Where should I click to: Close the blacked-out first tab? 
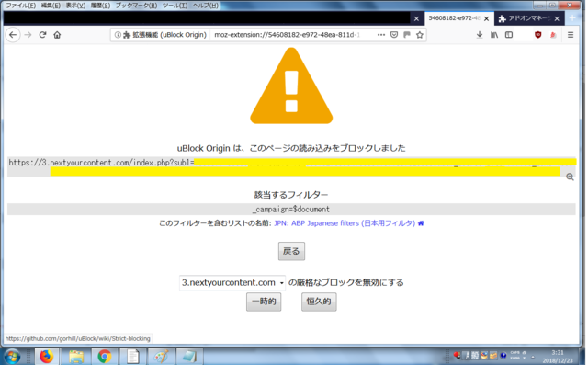coord(416,18)
